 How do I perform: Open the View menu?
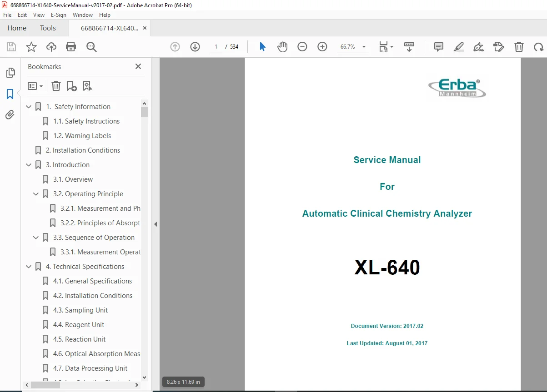point(39,15)
